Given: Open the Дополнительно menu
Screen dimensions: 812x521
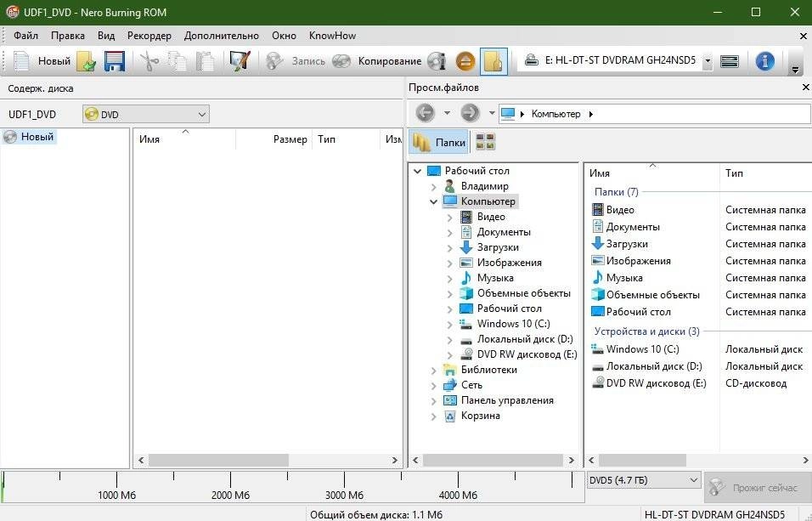Looking at the screenshot, I should [222, 36].
